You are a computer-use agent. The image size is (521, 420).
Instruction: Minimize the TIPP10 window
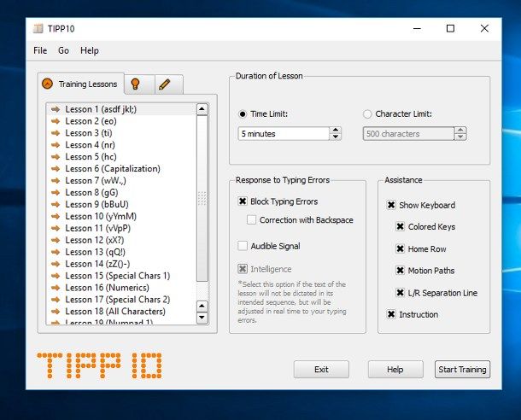coord(418,28)
